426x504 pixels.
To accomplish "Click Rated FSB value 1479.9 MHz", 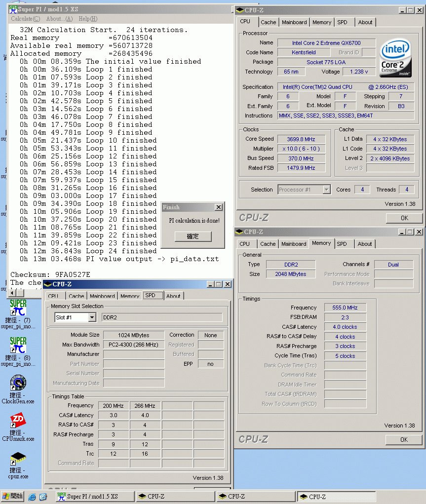I will pos(301,168).
